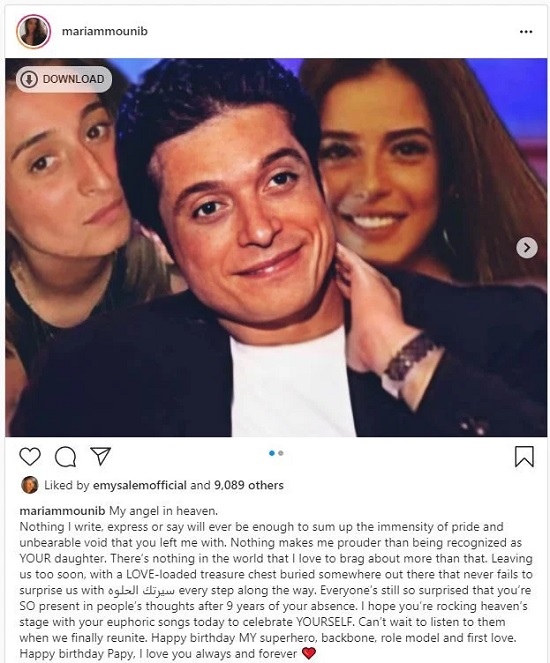Open the emysalemofficial profile link
The height and width of the screenshot is (663, 550).
coord(140,485)
